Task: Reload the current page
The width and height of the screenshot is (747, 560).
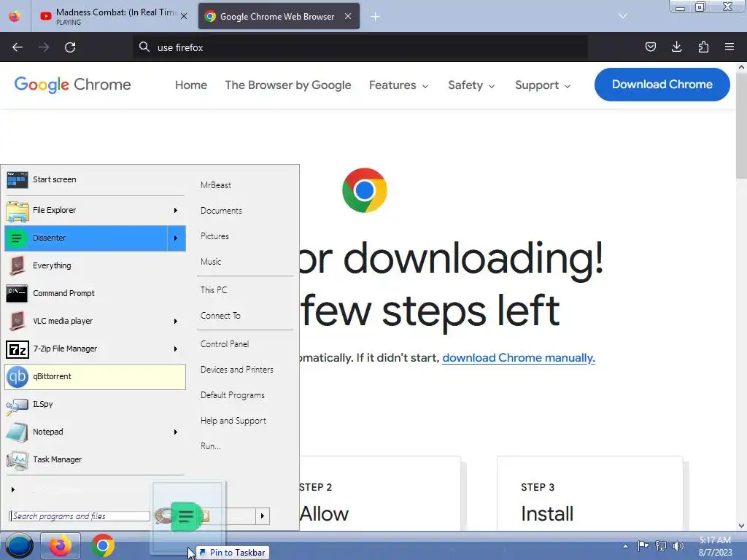Action: click(x=70, y=47)
